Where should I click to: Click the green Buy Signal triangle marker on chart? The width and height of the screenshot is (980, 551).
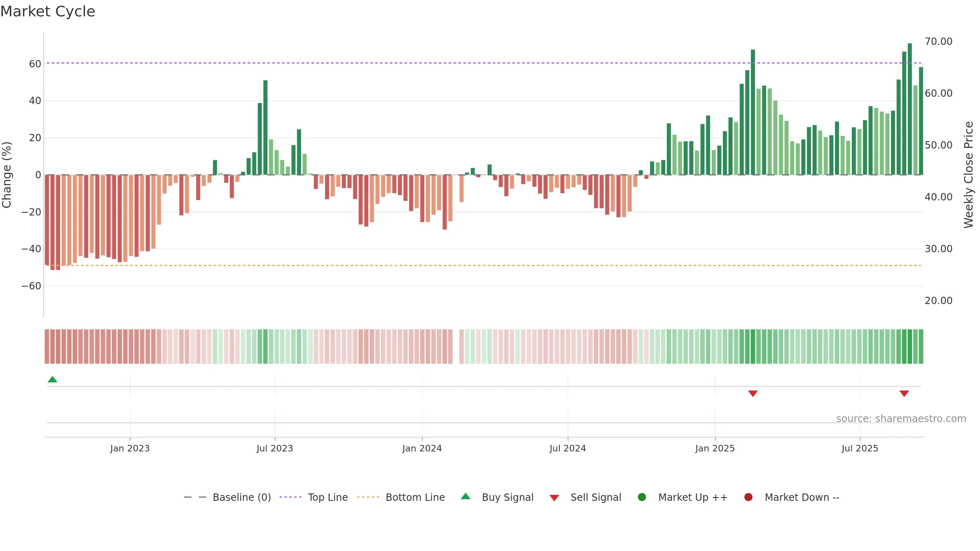(x=52, y=380)
